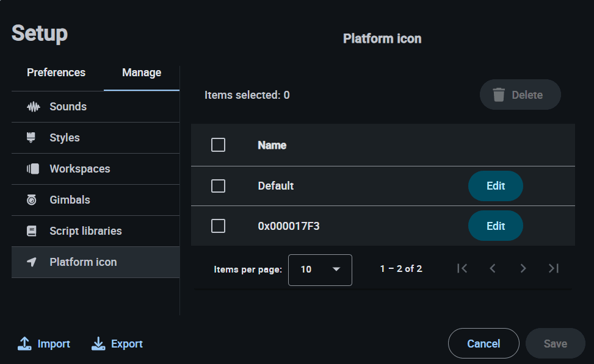Select the 0x000017F3 row checkbox
Image resolution: width=594 pixels, height=364 pixels.
tap(218, 226)
